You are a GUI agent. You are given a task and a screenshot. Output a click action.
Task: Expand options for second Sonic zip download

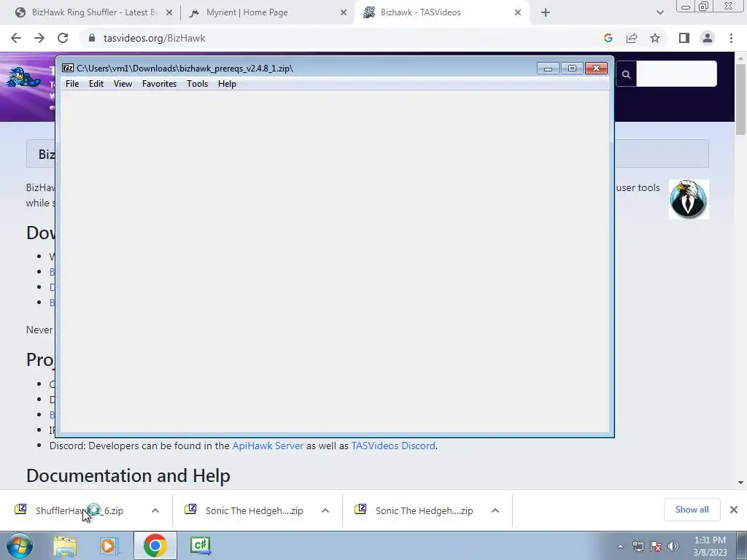[x=495, y=510]
